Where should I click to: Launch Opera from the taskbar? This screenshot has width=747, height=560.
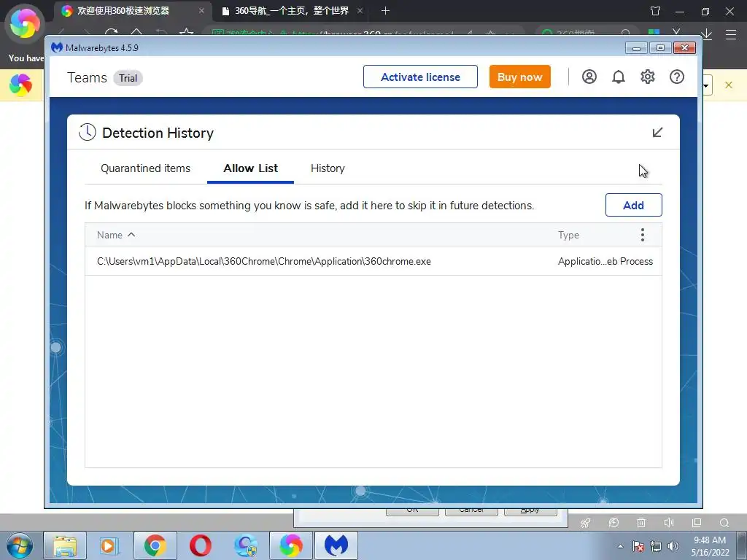click(200, 545)
